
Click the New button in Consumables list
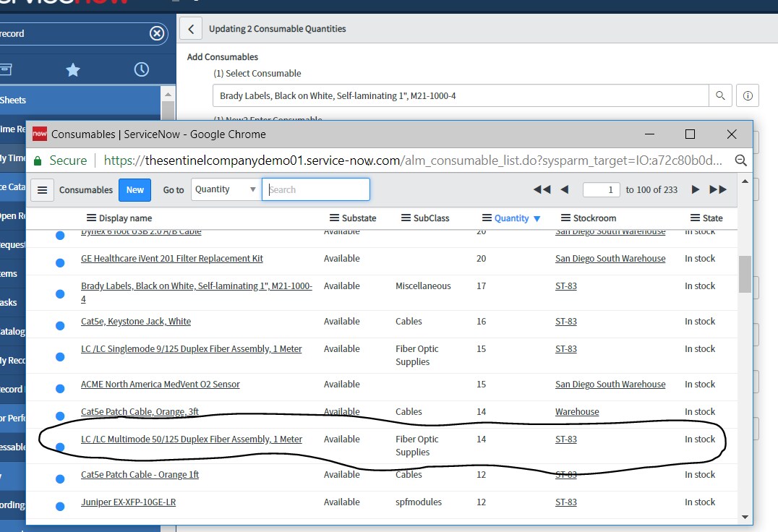coord(135,190)
